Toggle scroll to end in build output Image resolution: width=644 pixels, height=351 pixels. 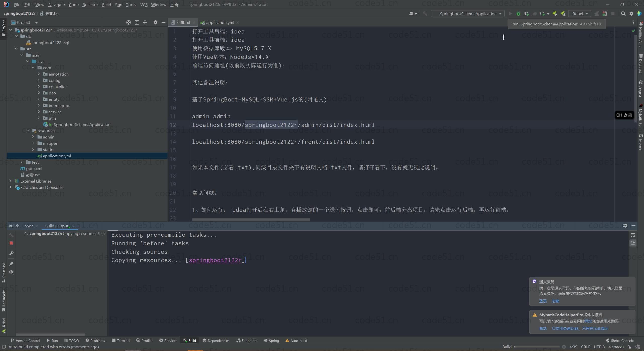(x=633, y=243)
